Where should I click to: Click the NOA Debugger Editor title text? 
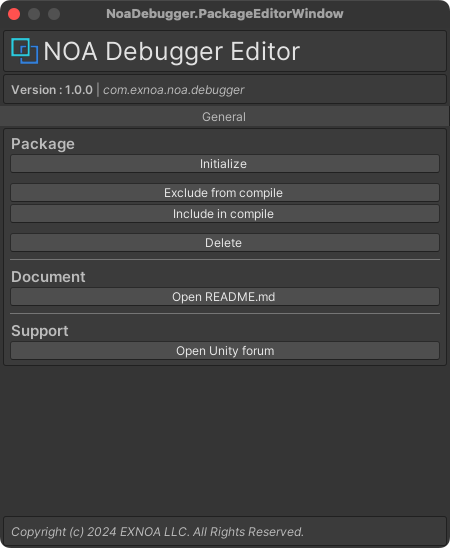172,51
